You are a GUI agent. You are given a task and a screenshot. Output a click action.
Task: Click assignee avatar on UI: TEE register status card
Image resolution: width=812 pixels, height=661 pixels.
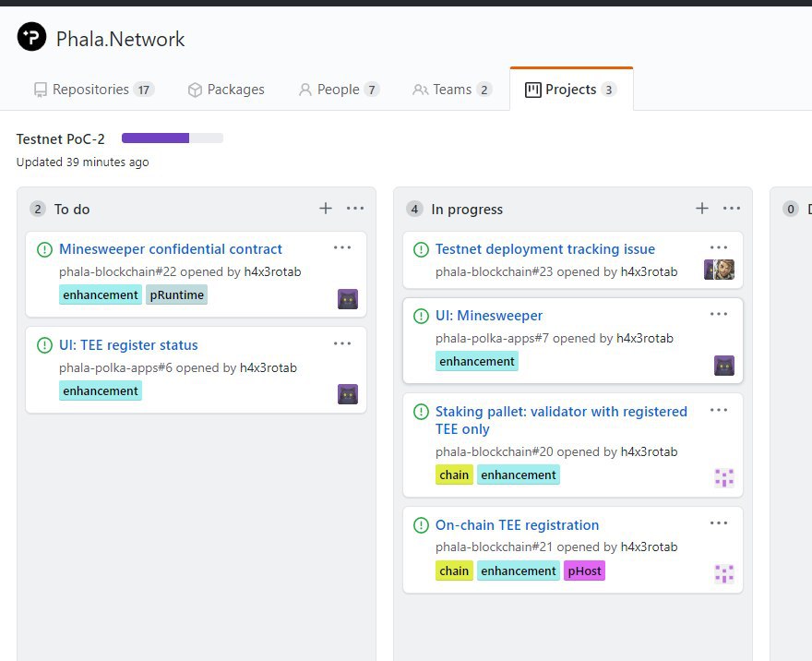click(348, 394)
